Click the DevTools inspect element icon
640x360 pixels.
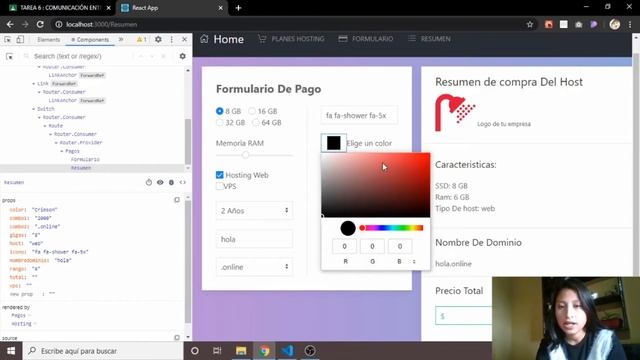coord(7,40)
